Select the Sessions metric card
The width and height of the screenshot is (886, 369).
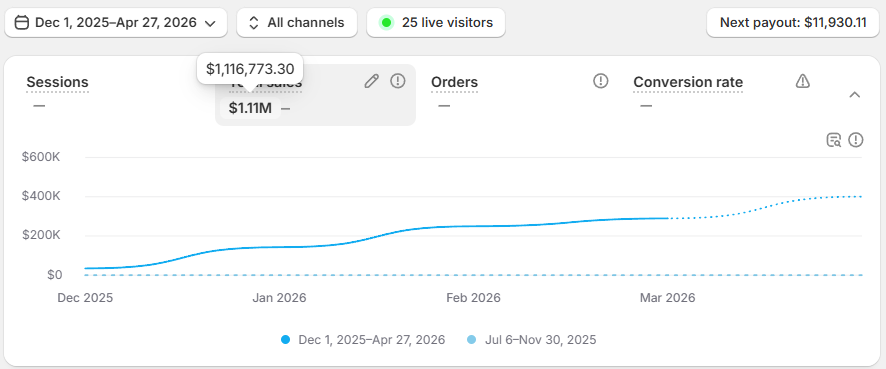point(113,94)
